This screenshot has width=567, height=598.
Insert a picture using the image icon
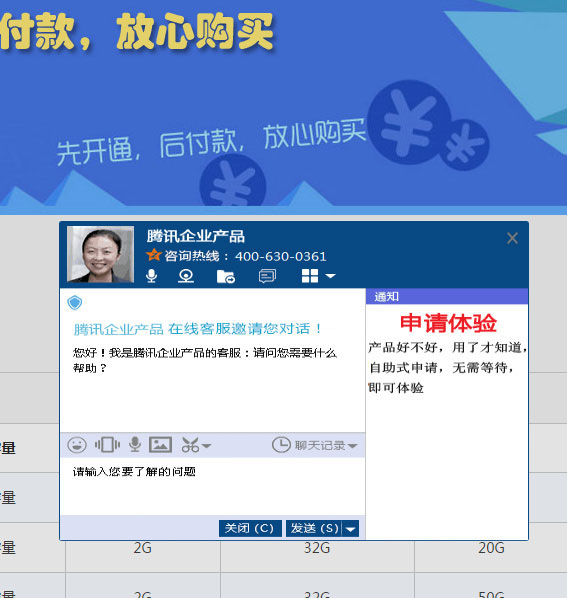click(160, 445)
